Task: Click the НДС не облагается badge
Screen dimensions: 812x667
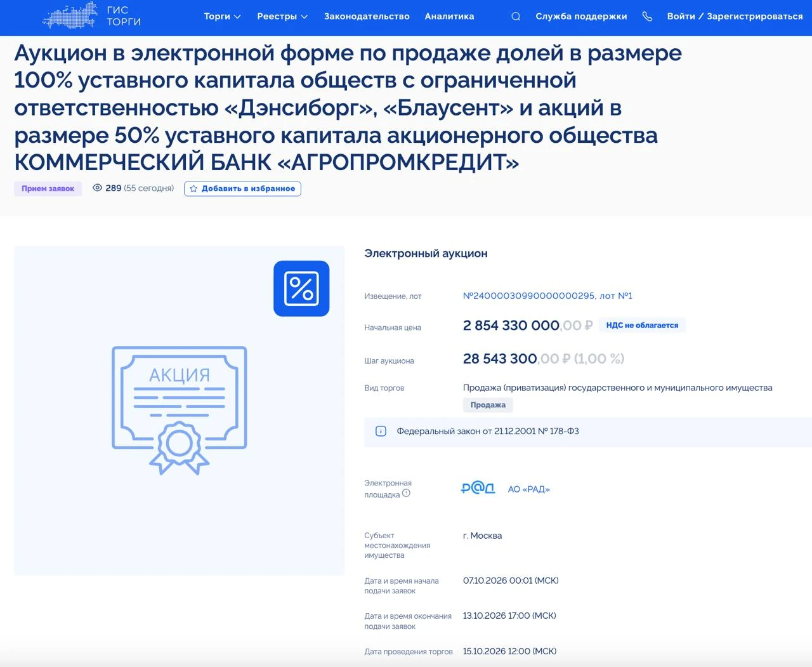Action: (x=642, y=325)
